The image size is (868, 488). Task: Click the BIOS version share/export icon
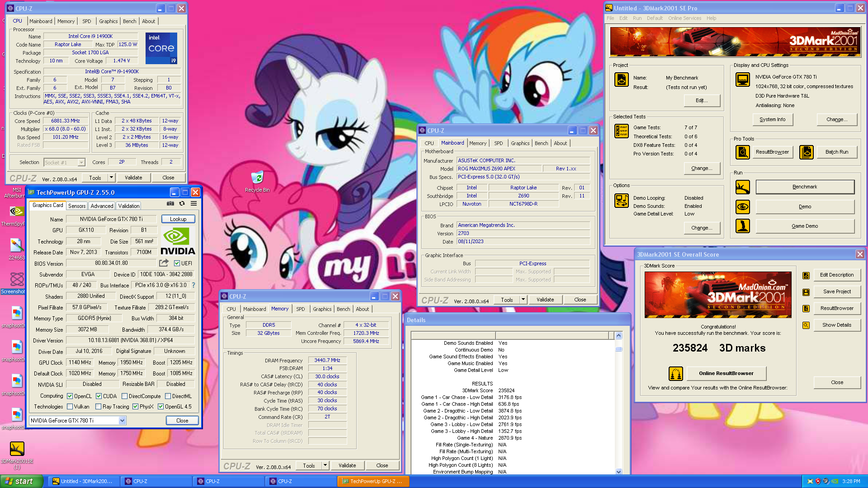pyautogui.click(x=164, y=263)
